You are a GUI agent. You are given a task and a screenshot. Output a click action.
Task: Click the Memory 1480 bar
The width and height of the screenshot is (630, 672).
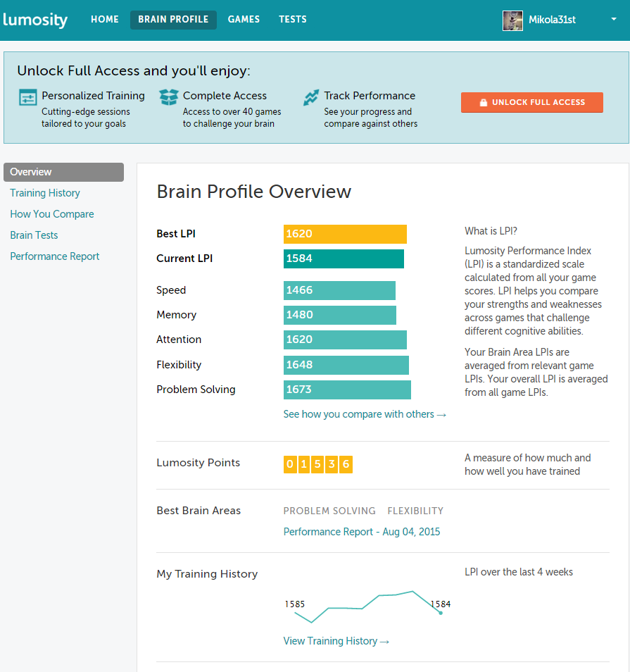[x=339, y=315]
